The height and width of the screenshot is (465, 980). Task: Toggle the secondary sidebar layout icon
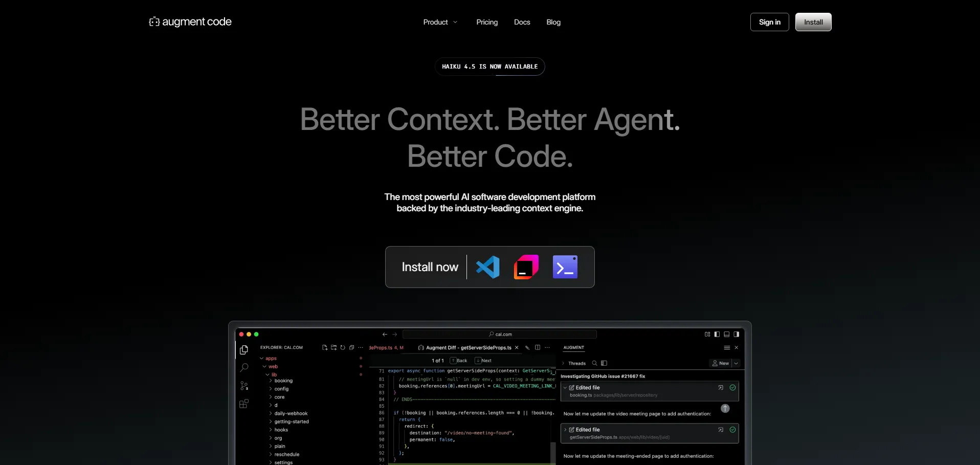(x=736, y=335)
